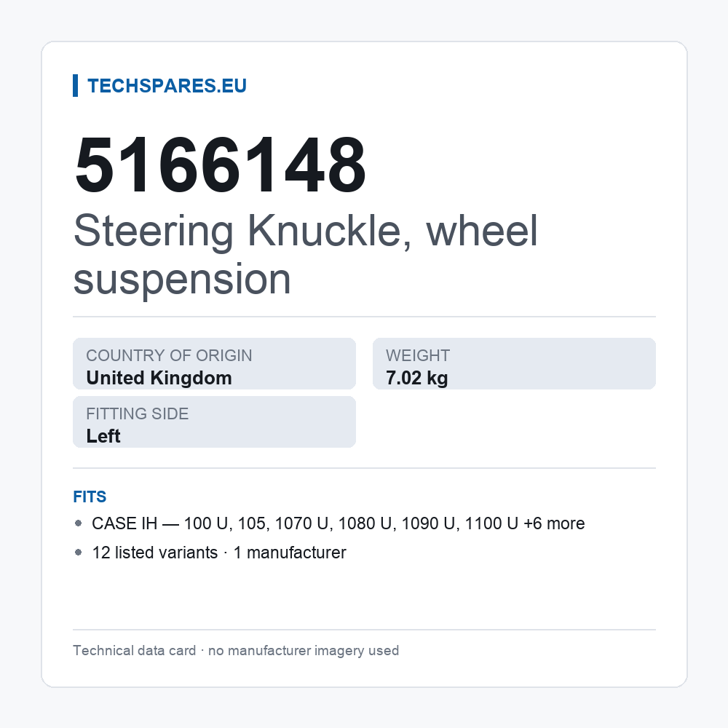Click the TECHSPARES.EU brand name
This screenshot has width=728, height=728.
point(167,86)
